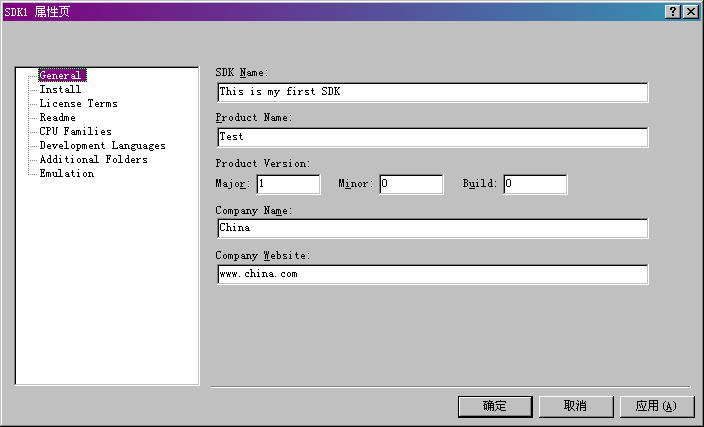The height and width of the screenshot is (427, 704).
Task: Select CPU Families in the tree
Action: [x=75, y=131]
